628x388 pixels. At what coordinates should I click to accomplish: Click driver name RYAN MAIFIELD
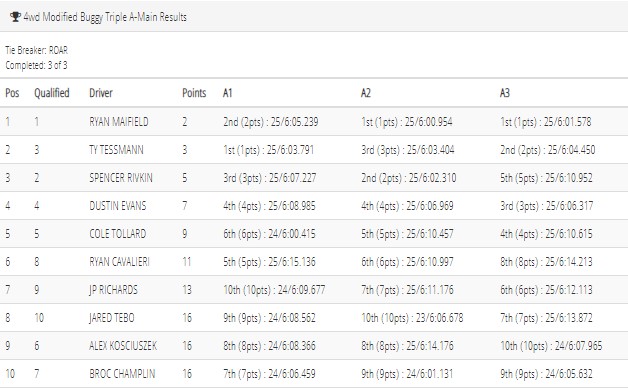tap(119, 121)
